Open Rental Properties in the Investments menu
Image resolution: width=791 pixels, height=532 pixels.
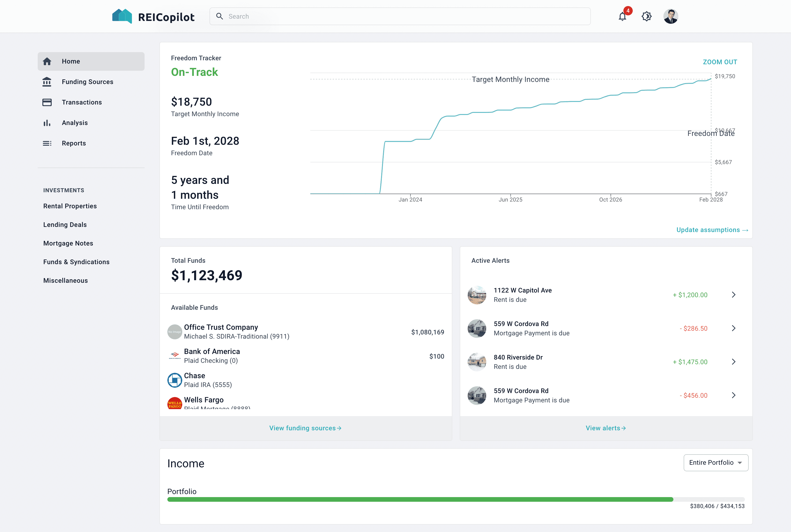[x=70, y=206]
